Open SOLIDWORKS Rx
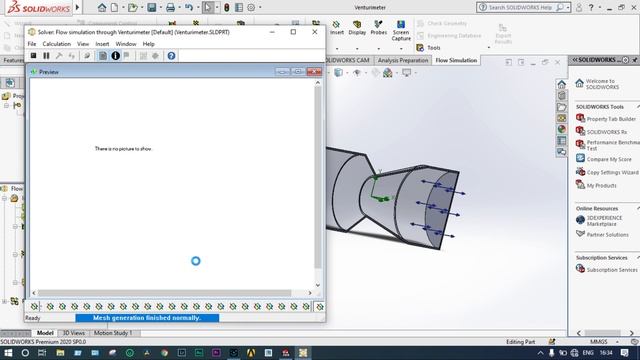 pyautogui.click(x=601, y=132)
